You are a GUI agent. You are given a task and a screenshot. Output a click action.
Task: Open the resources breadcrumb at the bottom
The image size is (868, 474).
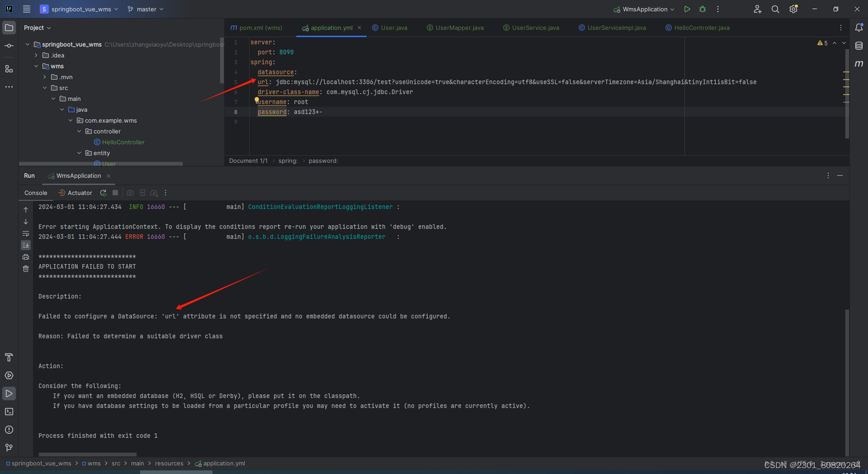point(169,463)
